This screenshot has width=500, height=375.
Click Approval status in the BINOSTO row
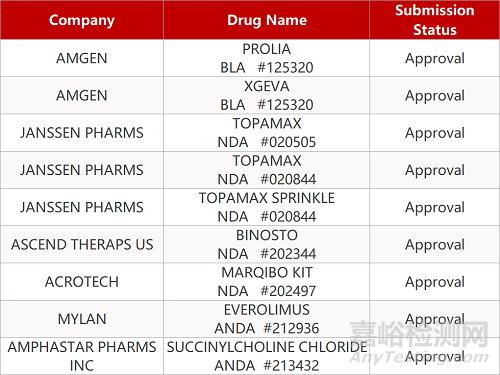[435, 245]
